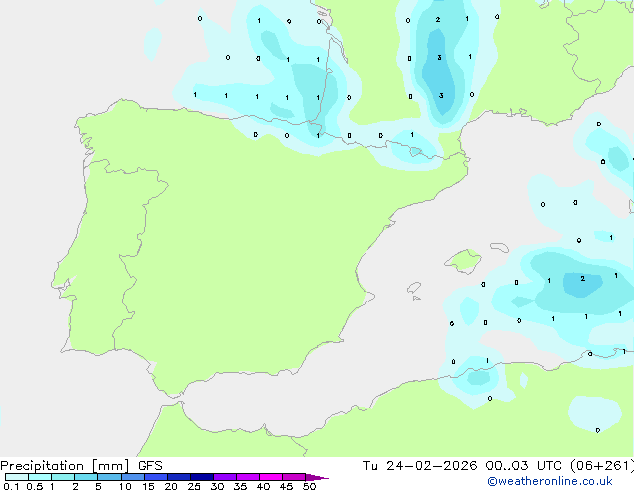
Task: Select the 35–40 mm violet legend swatch
Action: click(248, 477)
